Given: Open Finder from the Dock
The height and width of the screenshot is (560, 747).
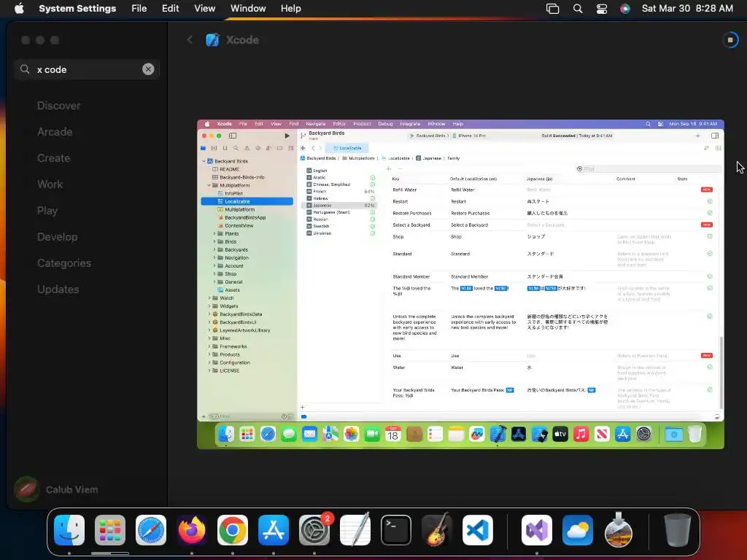Looking at the screenshot, I should [69, 530].
